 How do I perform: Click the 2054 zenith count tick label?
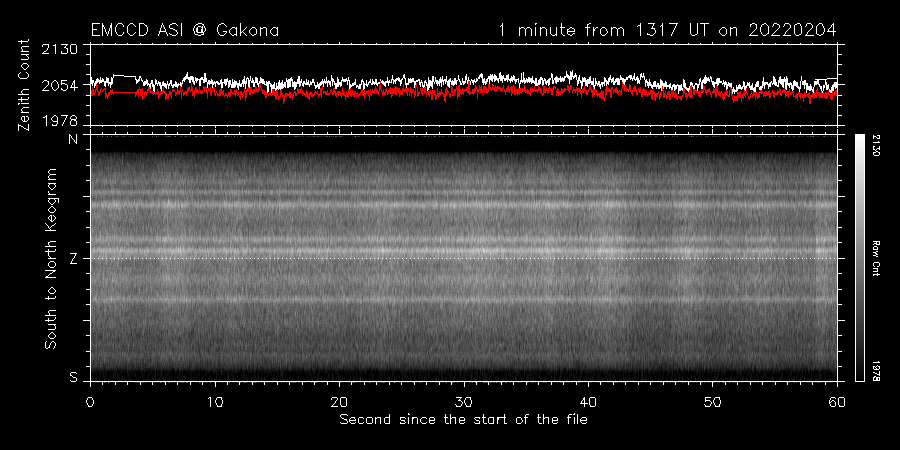(x=60, y=86)
